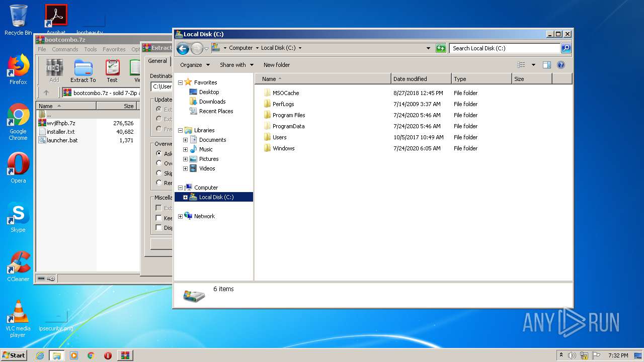Open address bar history dropdown arrow

428,48
